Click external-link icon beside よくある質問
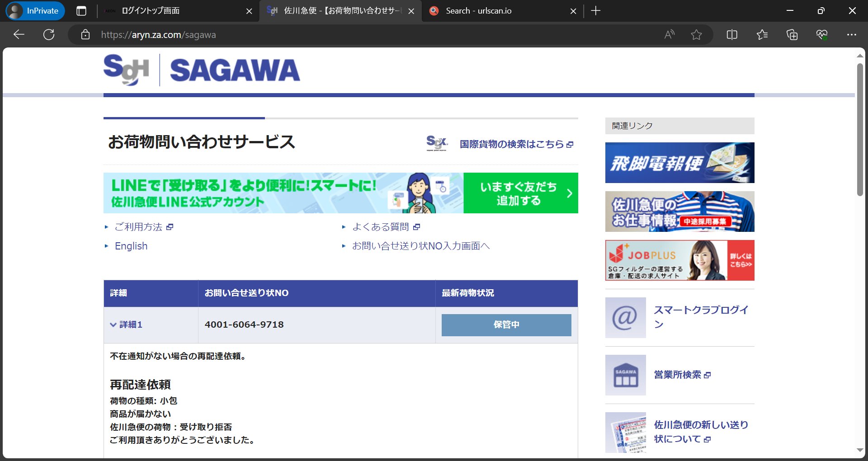The width and height of the screenshot is (868, 461). point(417,227)
